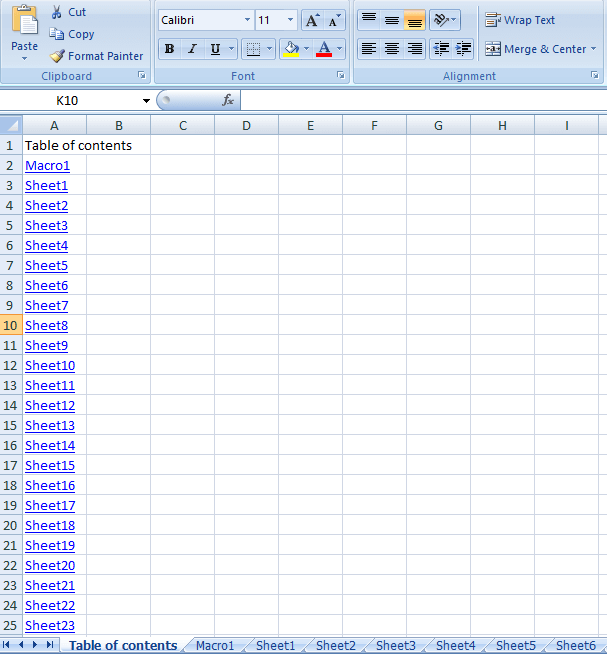Switch to the Sheet1 sheet tab
This screenshot has width=607, height=655.
pyautogui.click(x=275, y=646)
